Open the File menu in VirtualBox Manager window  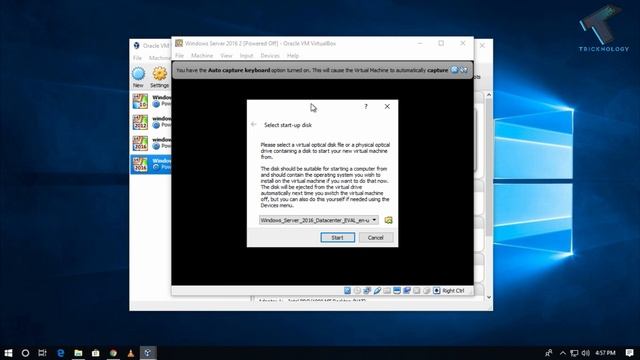point(138,58)
